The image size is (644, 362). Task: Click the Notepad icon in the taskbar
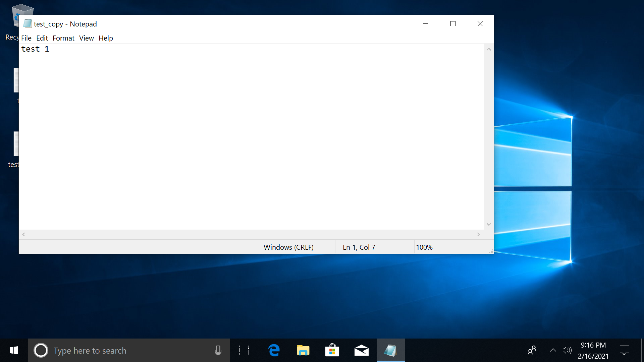(391, 350)
